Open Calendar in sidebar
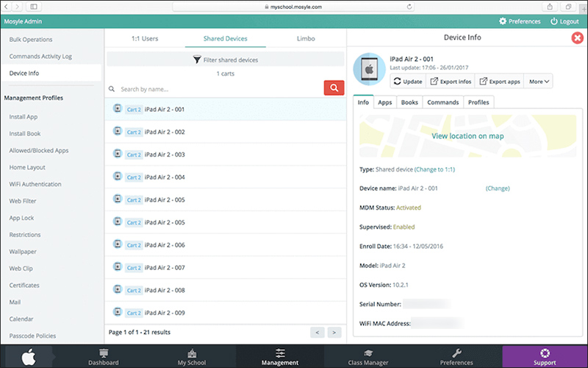 [21, 319]
